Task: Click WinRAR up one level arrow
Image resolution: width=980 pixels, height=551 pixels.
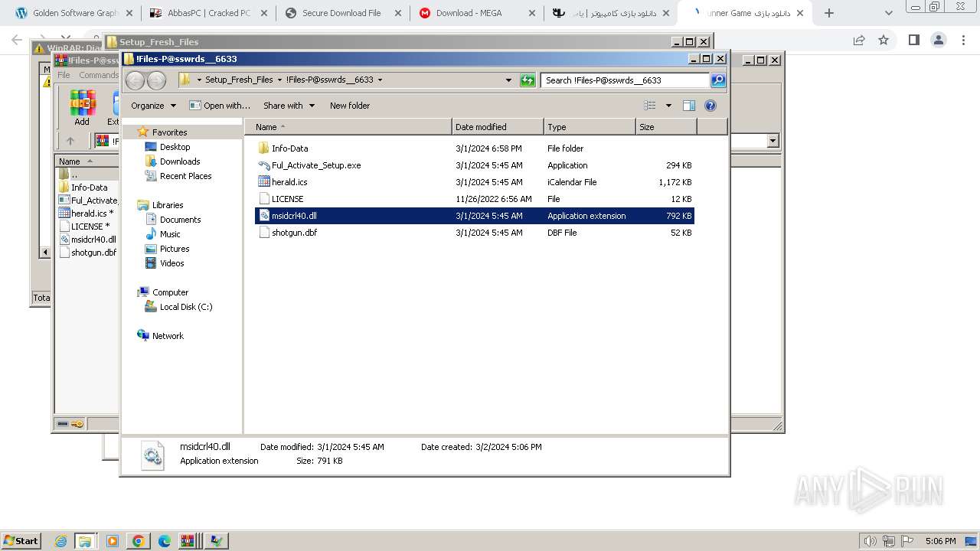Action: pos(70,141)
